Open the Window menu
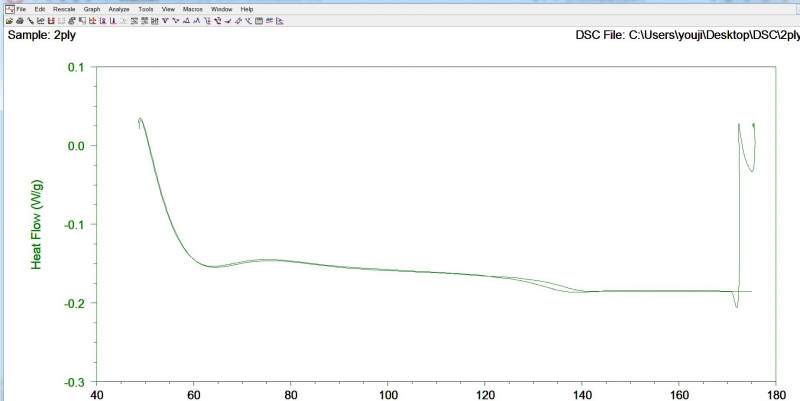The height and width of the screenshot is (401, 800). tap(222, 9)
